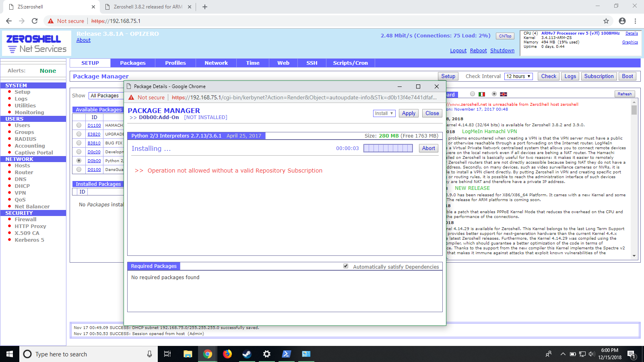Click Not secure warning in popup address bar
Image resolution: width=644 pixels, height=362 pixels.
[147, 97]
